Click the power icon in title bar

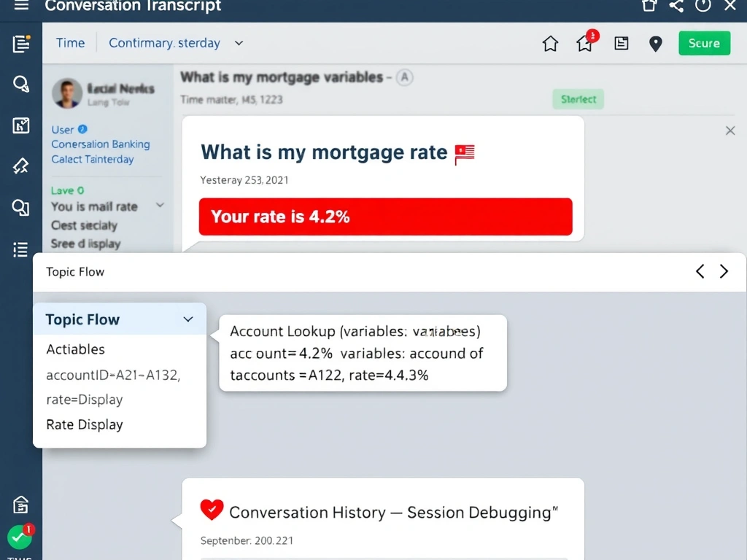point(703,6)
